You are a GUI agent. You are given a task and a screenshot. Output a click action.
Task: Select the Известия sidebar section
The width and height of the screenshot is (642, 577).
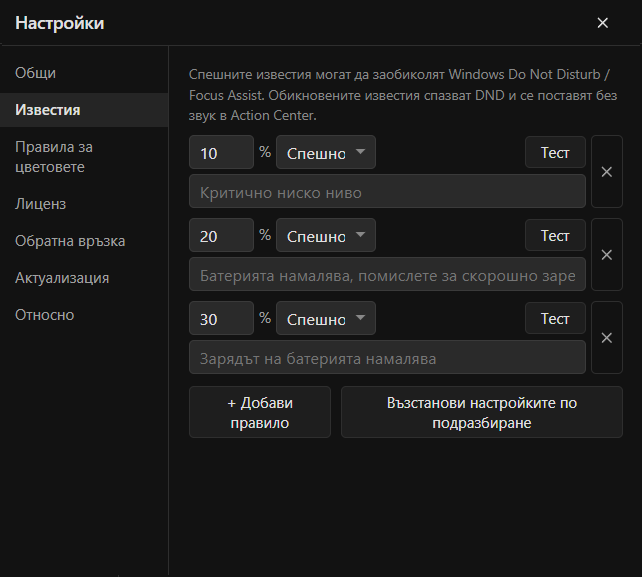click(84, 110)
